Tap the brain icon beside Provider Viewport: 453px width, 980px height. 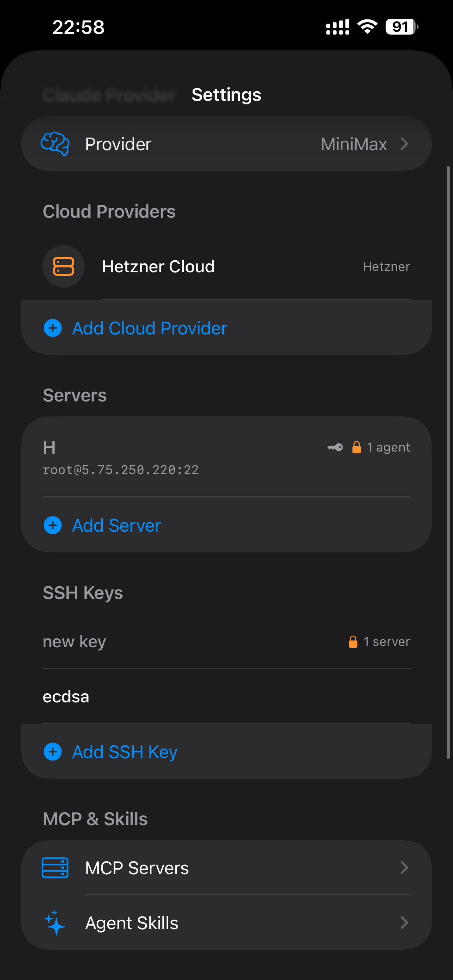point(55,144)
